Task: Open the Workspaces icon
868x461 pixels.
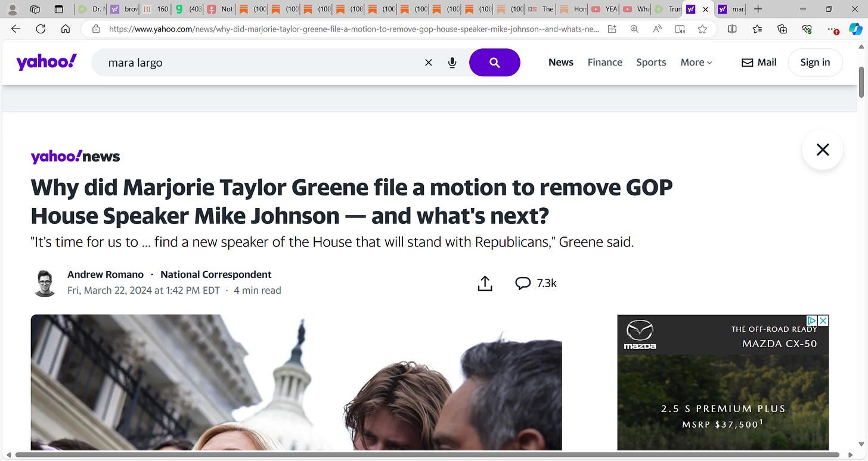Action: pyautogui.click(x=35, y=9)
